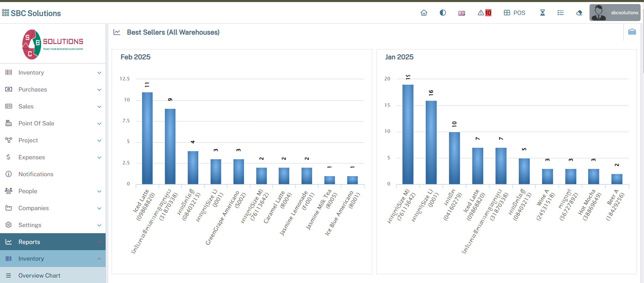
Task: Expand the Sales menu chevron
Action: [x=99, y=107]
